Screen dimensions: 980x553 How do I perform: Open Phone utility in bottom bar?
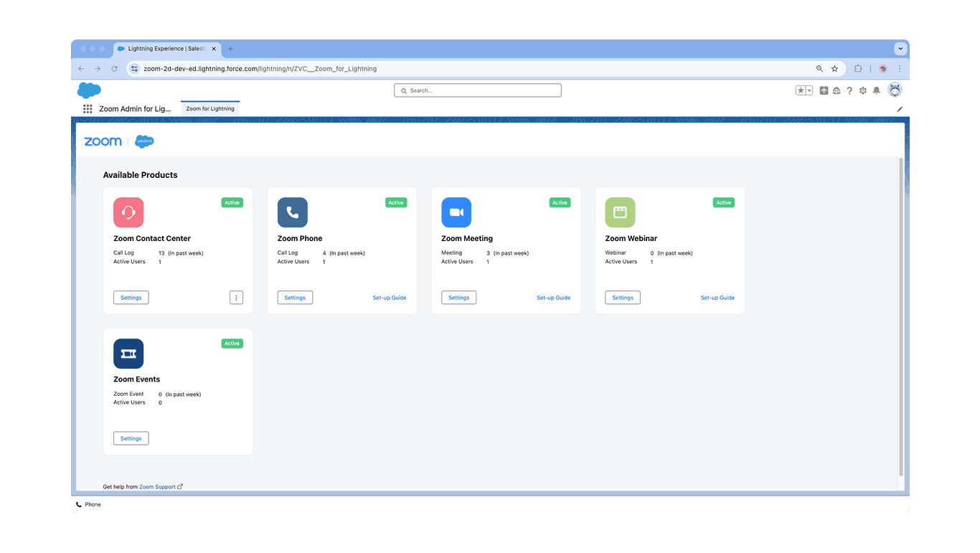pos(88,505)
